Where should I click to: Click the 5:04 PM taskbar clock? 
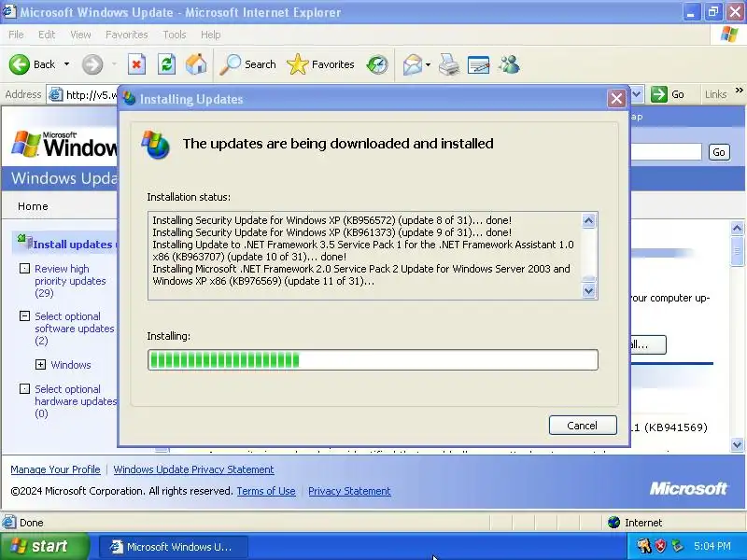[x=712, y=546]
